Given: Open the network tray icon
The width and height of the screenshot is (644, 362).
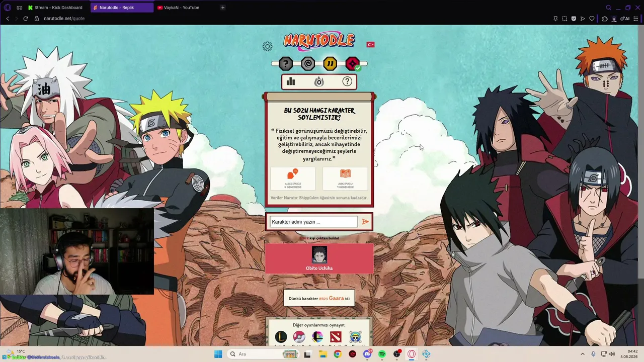Looking at the screenshot, I should (x=604, y=354).
